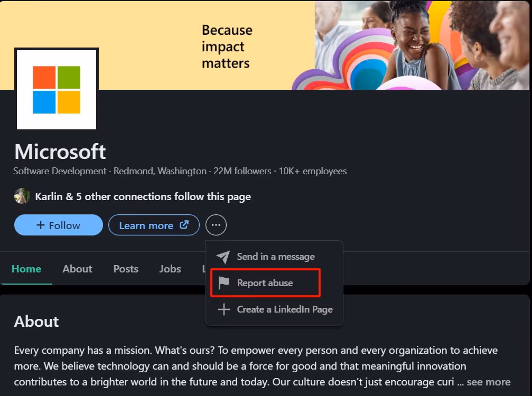Open the ellipsis more-actions icon
532x396 pixels.
coord(216,224)
